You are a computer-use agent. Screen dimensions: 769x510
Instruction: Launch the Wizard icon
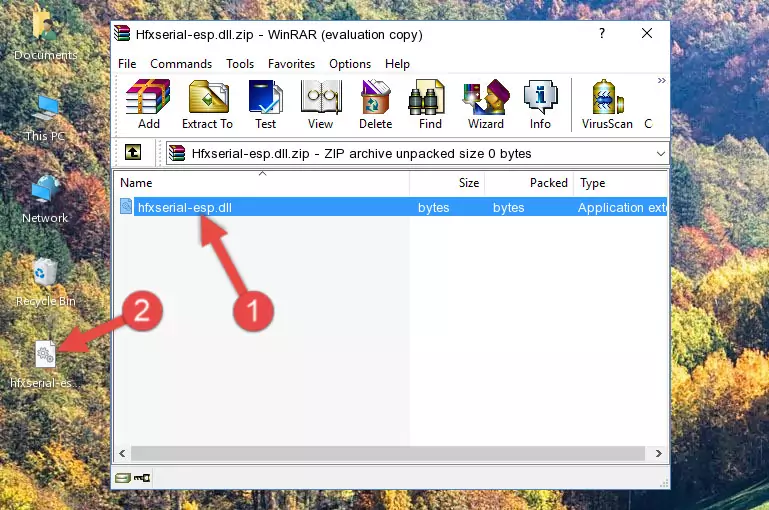(486, 104)
